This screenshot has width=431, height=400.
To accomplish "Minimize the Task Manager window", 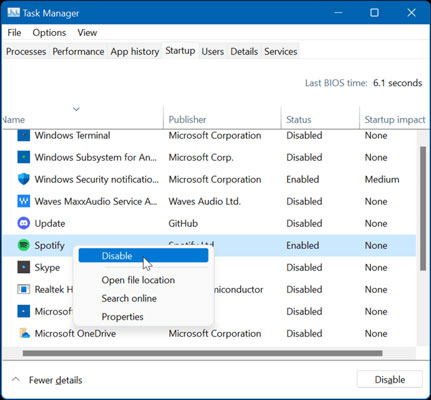I will click(x=338, y=13).
